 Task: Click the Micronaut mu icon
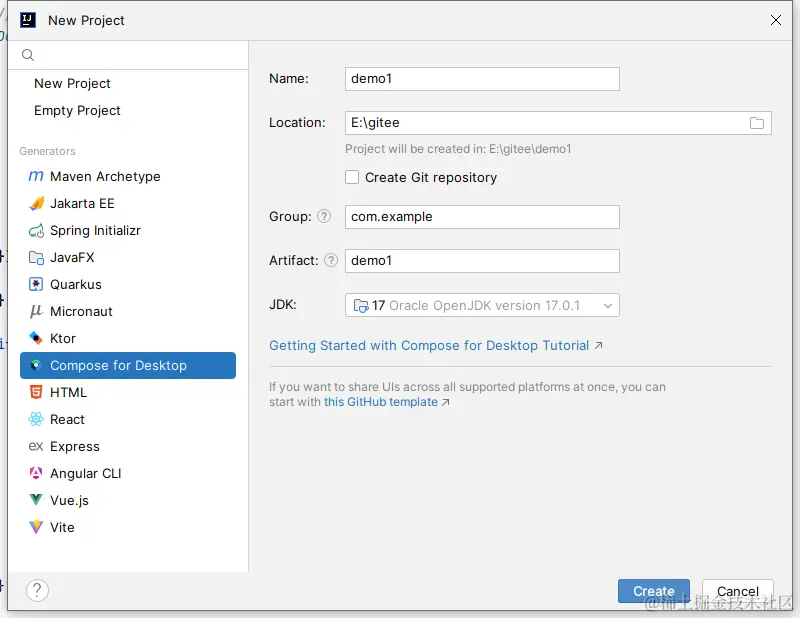(36, 311)
